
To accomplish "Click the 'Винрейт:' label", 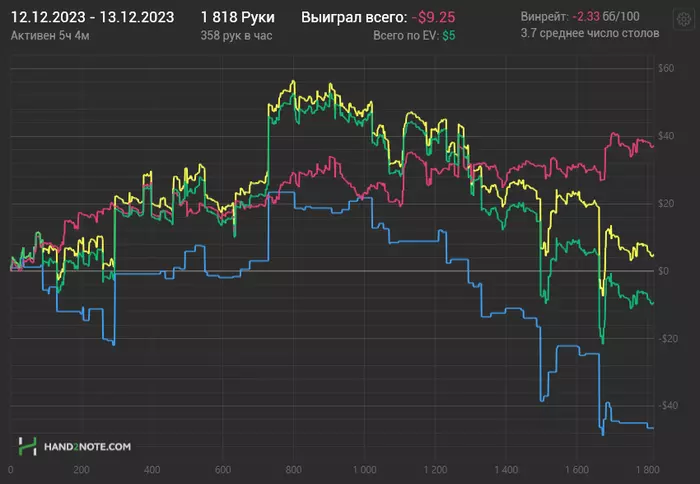I will pyautogui.click(x=544, y=17).
